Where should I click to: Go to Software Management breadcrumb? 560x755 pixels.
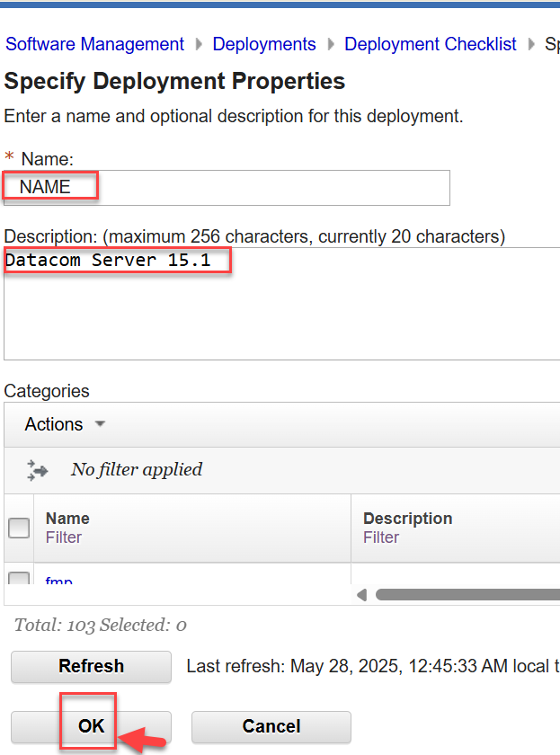point(94,44)
